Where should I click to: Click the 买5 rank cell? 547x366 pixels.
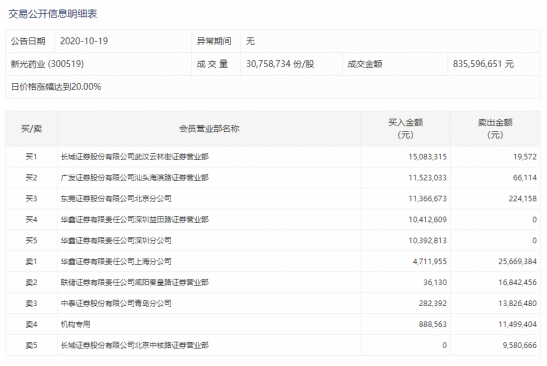31,241
